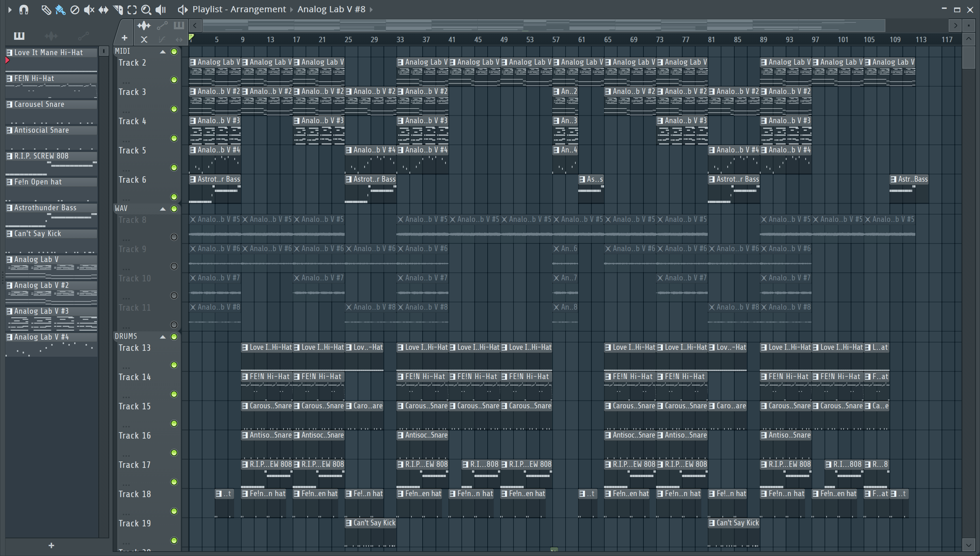Choose the Select tool
980x556 pixels.
click(x=132, y=10)
